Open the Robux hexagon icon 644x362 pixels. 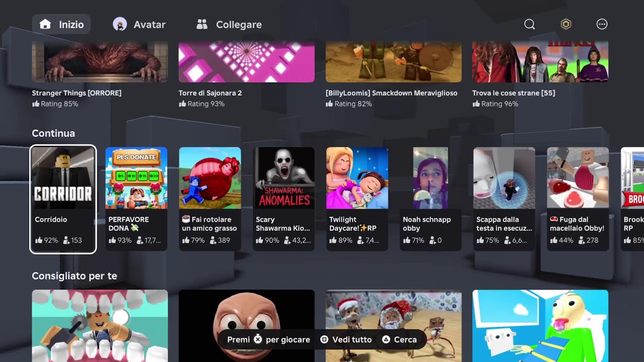[566, 24]
